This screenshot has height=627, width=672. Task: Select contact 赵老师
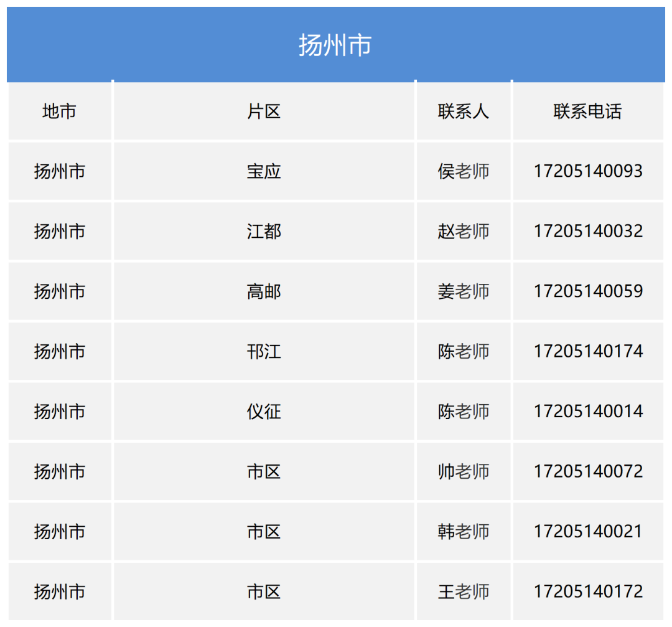coord(464,232)
